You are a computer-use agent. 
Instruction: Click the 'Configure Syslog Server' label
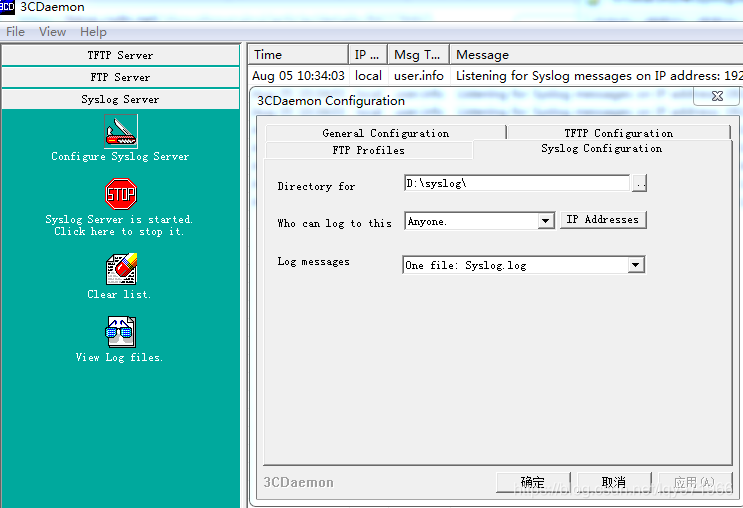(x=120, y=156)
